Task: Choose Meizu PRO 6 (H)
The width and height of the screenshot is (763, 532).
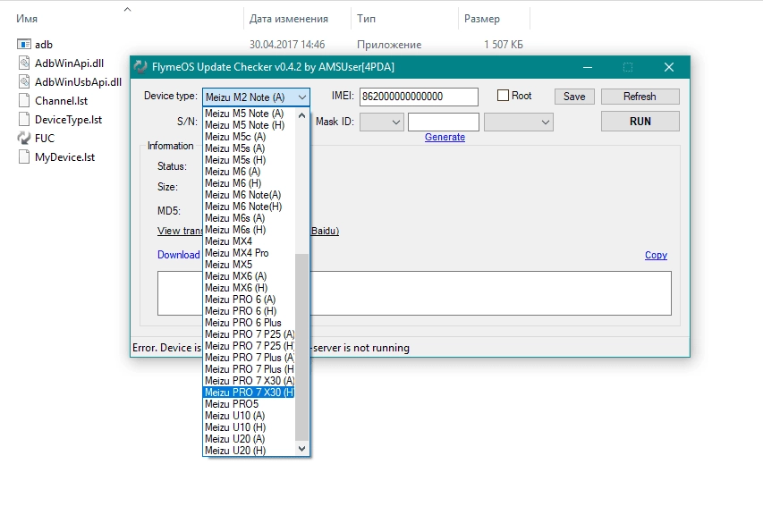Action: coord(249,311)
